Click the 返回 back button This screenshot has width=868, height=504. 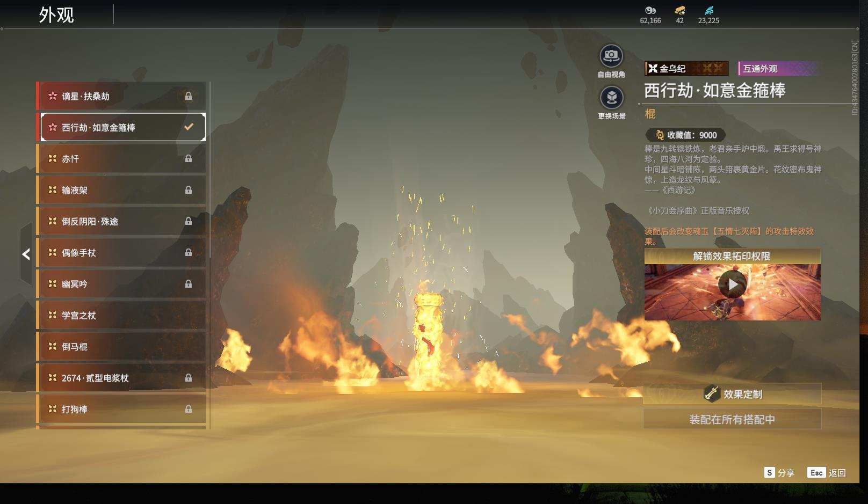click(x=827, y=472)
